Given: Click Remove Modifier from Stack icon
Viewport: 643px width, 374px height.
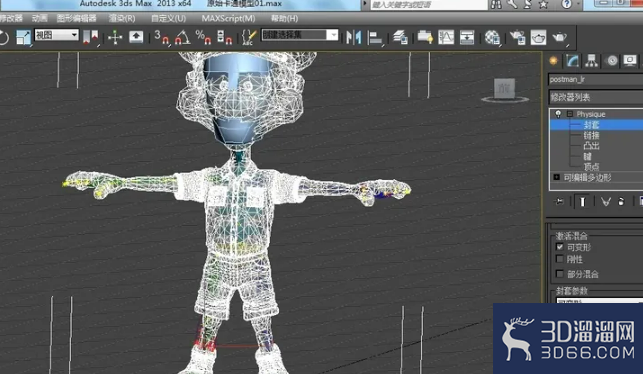Looking at the screenshot, I should point(621,201).
